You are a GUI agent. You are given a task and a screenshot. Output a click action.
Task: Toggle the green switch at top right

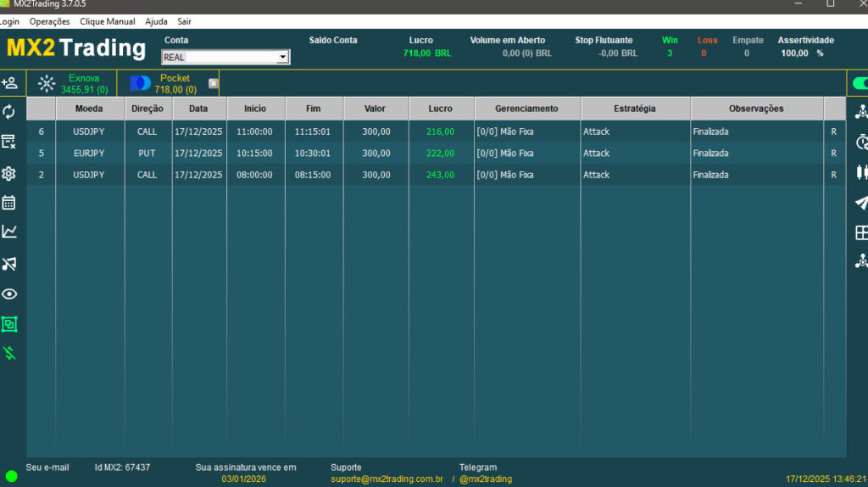860,83
